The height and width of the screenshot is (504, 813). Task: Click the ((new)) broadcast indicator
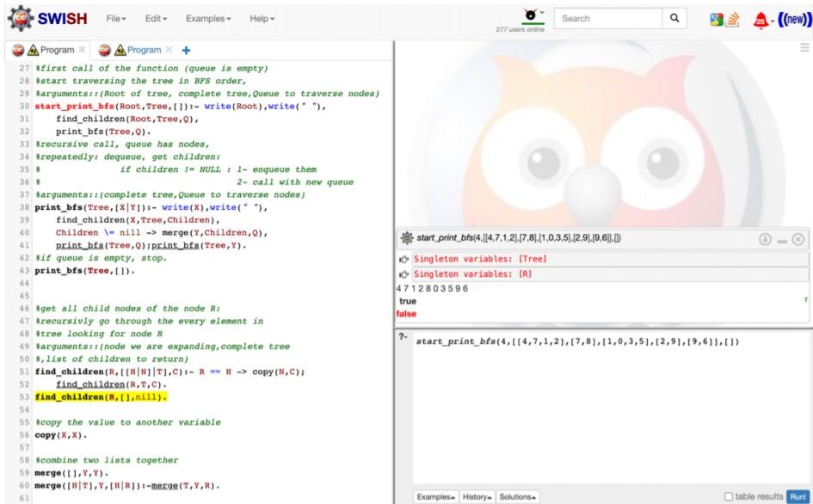794,20
